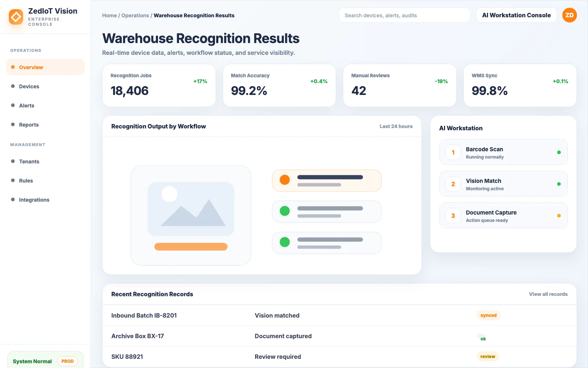
Task: Click the Home breadcrumb link
Action: pyautogui.click(x=110, y=15)
